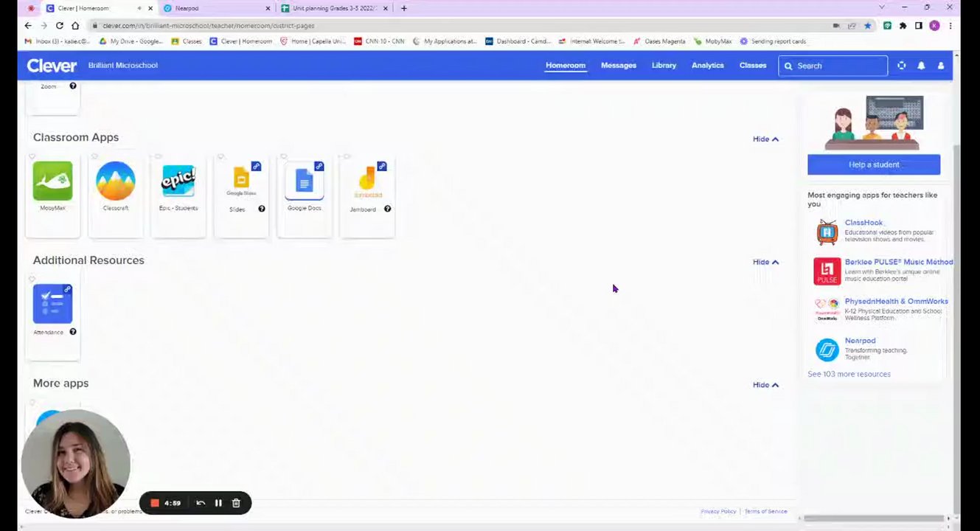Restart the recording with the undo arrow
Screen dimensions: 980x531
point(201,503)
